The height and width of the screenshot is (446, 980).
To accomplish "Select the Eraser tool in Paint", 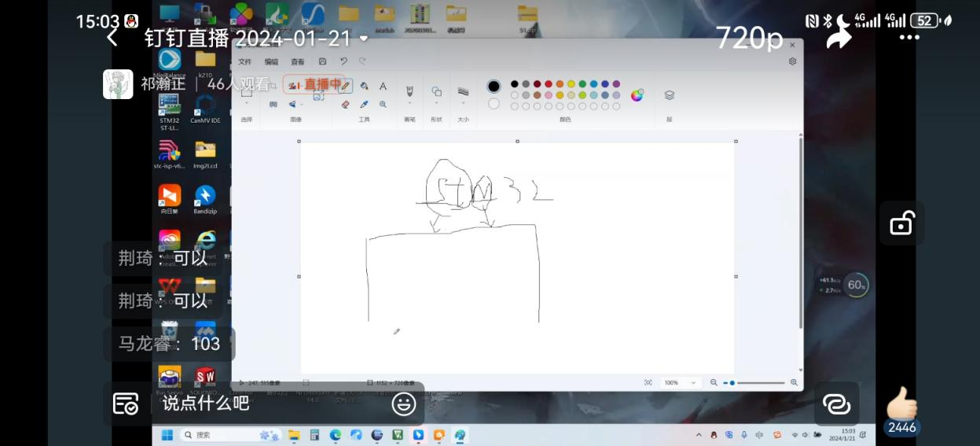I will [x=346, y=104].
